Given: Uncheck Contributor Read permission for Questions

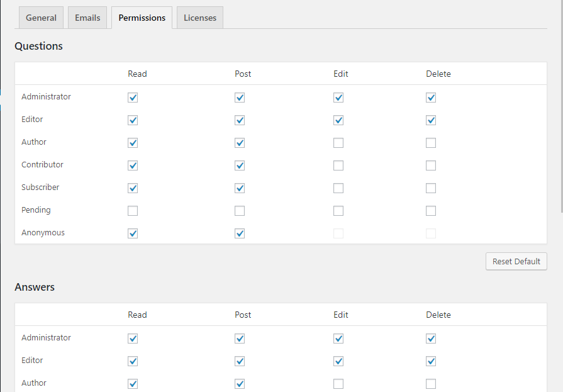Looking at the screenshot, I should pyautogui.click(x=133, y=165).
